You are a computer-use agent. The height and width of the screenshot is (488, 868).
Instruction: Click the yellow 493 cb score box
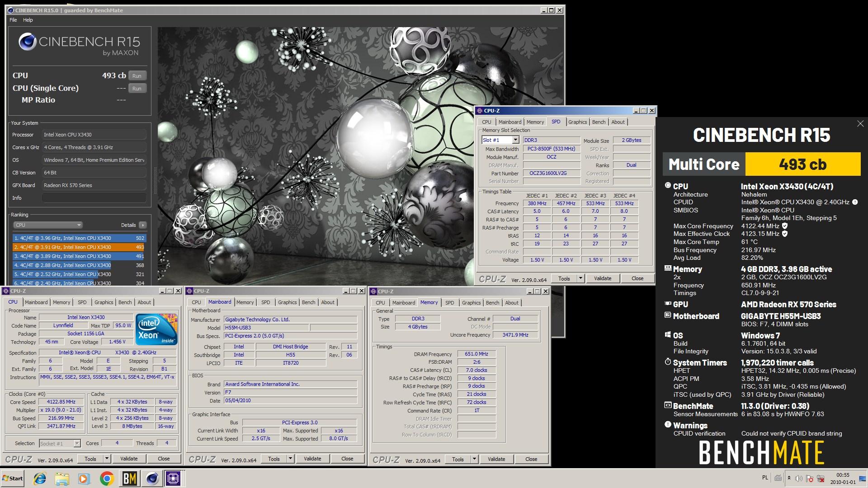pyautogui.click(x=802, y=164)
